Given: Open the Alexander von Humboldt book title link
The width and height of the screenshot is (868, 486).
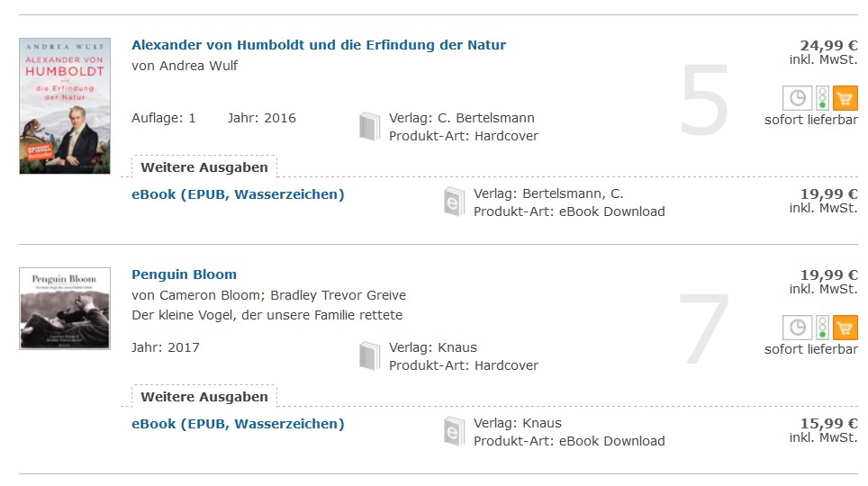Looking at the screenshot, I should 319,45.
